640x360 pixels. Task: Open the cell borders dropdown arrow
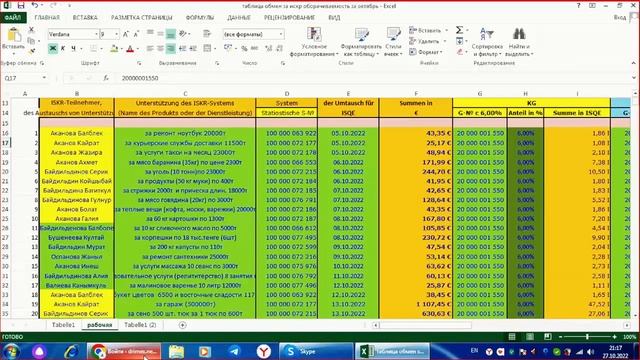point(101,49)
